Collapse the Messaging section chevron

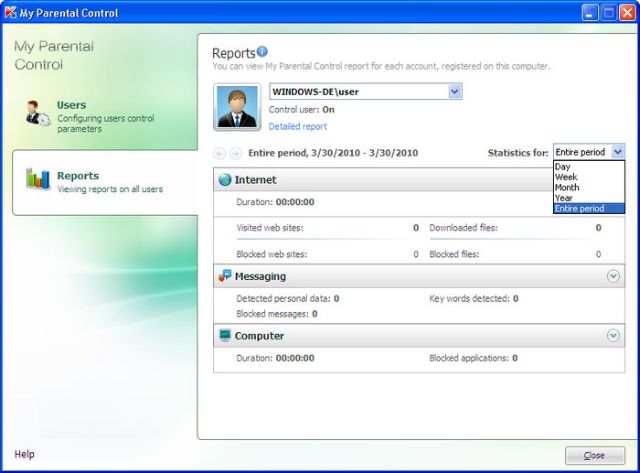(x=613, y=277)
